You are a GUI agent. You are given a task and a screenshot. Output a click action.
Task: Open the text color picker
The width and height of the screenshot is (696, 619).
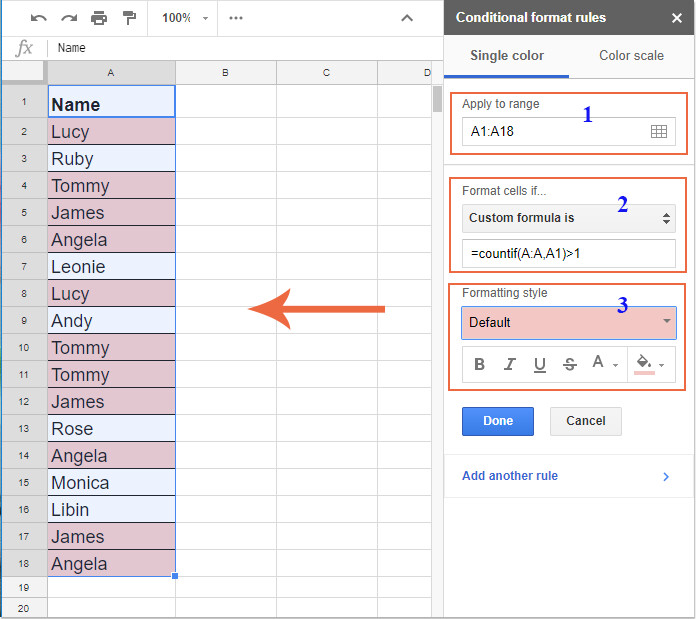tap(603, 364)
